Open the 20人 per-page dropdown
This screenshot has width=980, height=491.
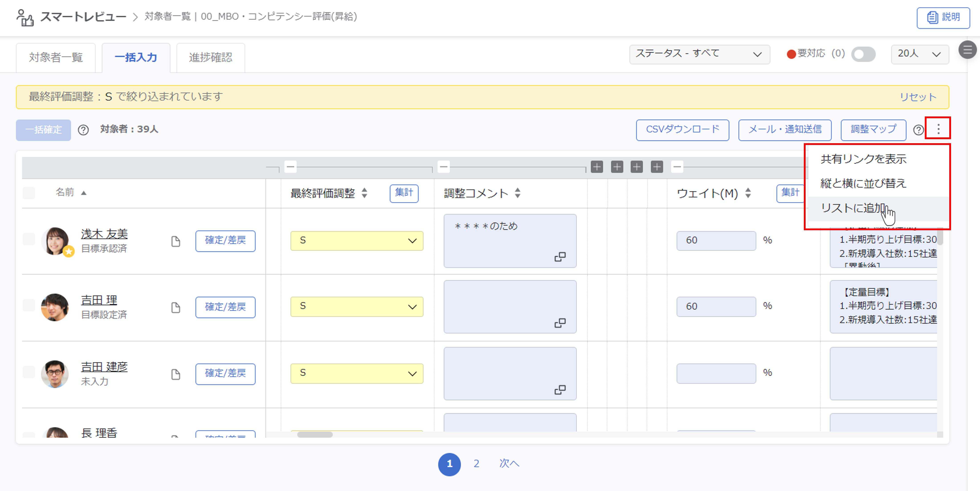click(x=919, y=54)
